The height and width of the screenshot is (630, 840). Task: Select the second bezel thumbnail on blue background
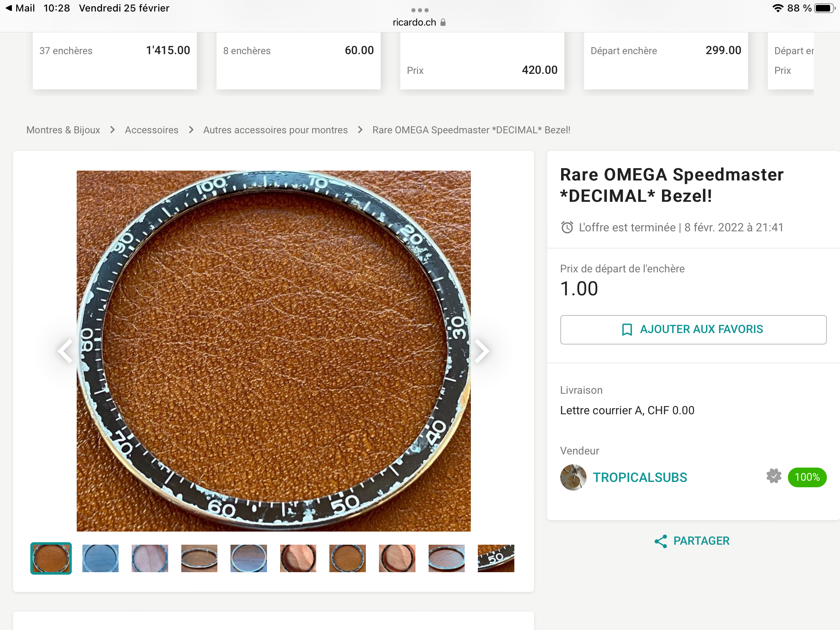click(x=100, y=558)
